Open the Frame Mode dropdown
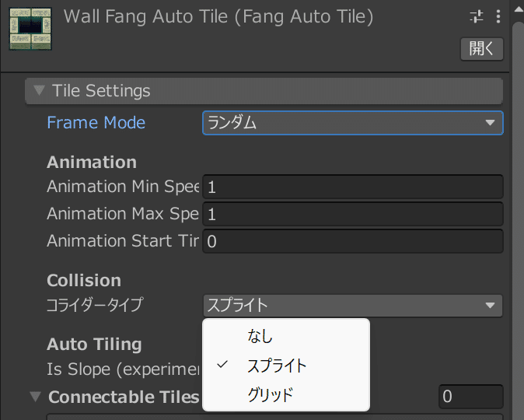The image size is (524, 420). (x=352, y=123)
